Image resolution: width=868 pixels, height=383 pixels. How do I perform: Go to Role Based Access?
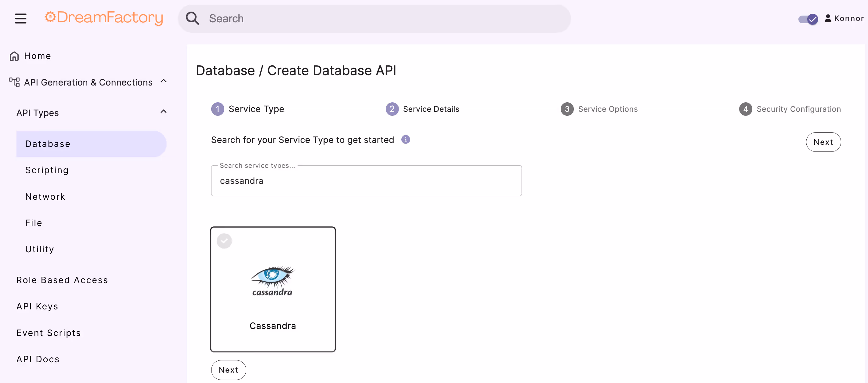click(x=62, y=280)
